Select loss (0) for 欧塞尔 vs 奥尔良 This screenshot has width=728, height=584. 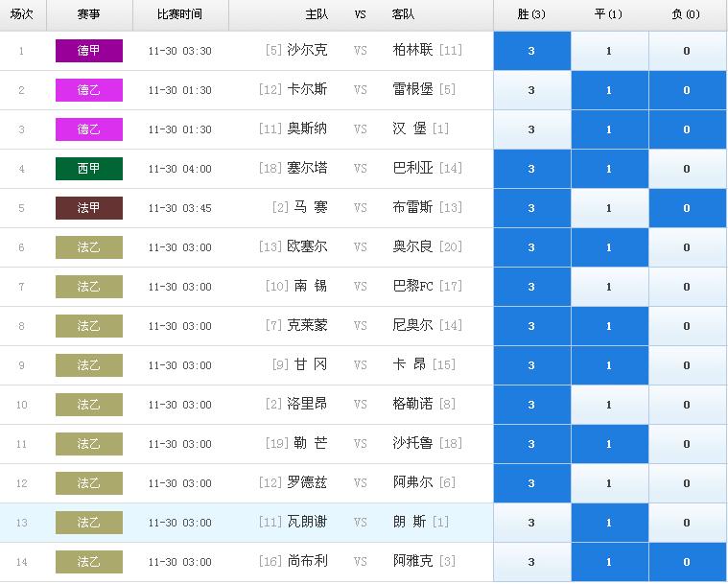[x=687, y=247]
